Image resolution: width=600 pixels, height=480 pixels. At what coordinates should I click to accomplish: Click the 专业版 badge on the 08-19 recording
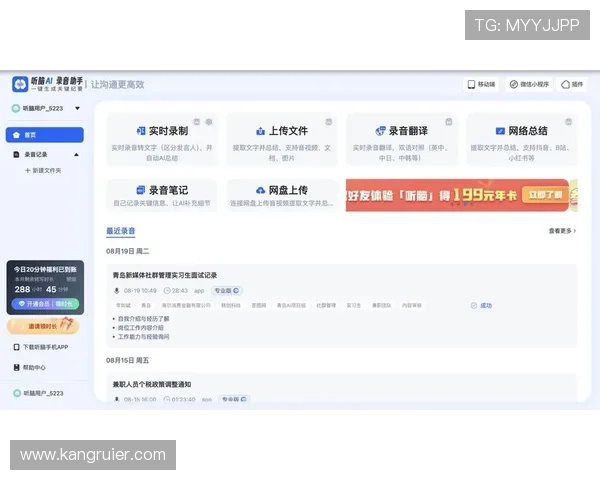point(227,291)
